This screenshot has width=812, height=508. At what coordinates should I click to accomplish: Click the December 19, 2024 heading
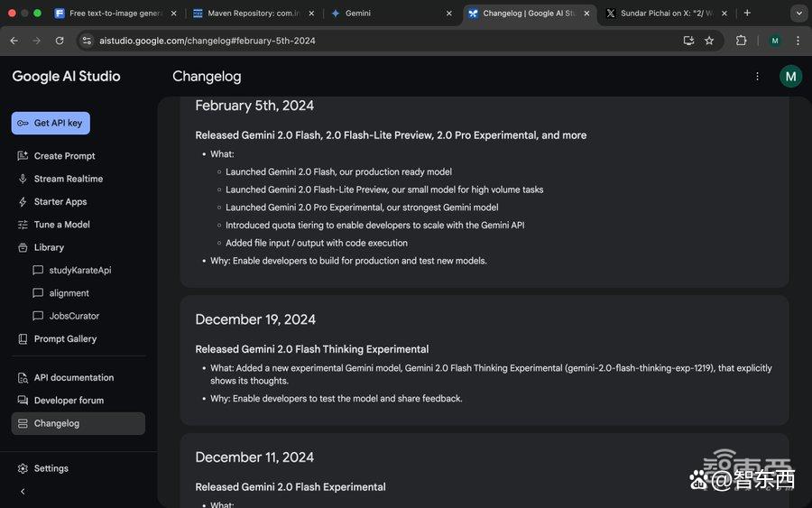(255, 319)
